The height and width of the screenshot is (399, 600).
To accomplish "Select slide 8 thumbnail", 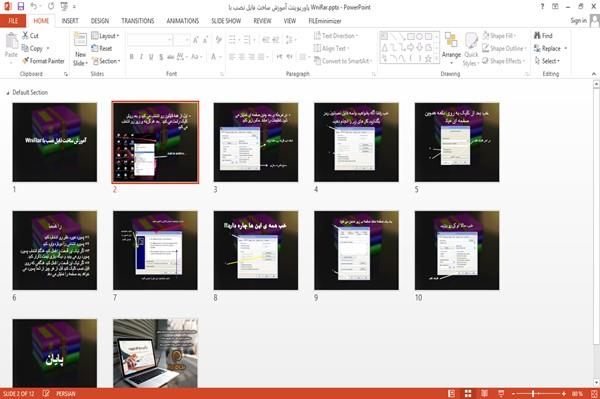I will click(256, 250).
